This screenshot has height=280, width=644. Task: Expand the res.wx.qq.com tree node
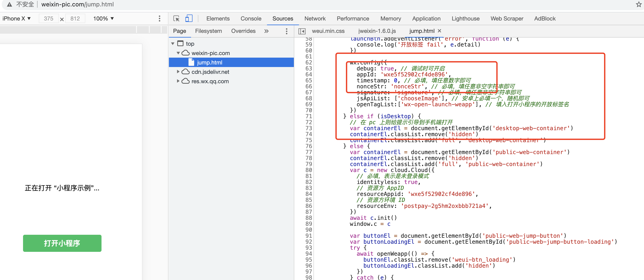pyautogui.click(x=178, y=81)
